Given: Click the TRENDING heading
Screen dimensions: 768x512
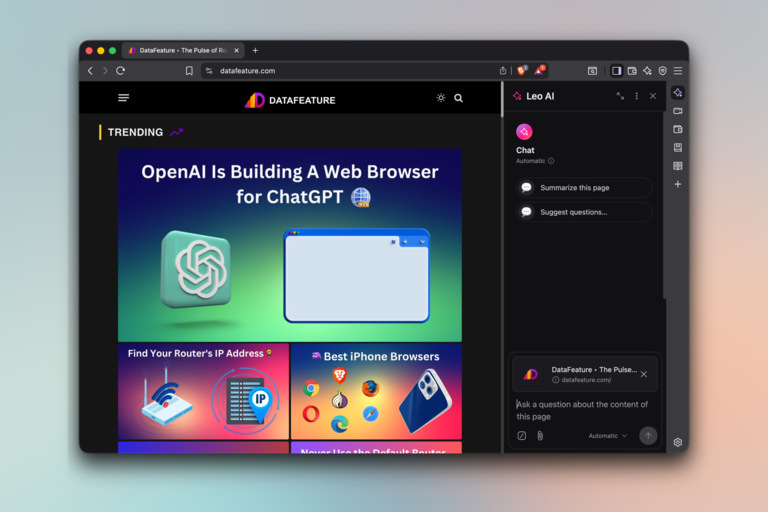Looking at the screenshot, I should click(135, 132).
